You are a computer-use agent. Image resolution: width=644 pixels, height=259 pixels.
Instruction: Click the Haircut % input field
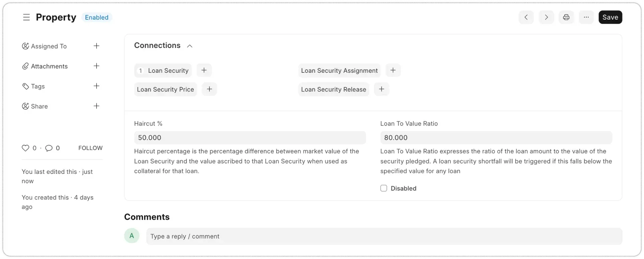(x=250, y=137)
